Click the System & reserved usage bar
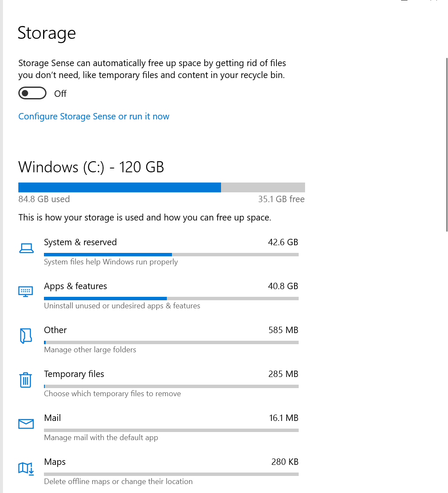Screen dimensions: 448x493 click(x=171, y=254)
